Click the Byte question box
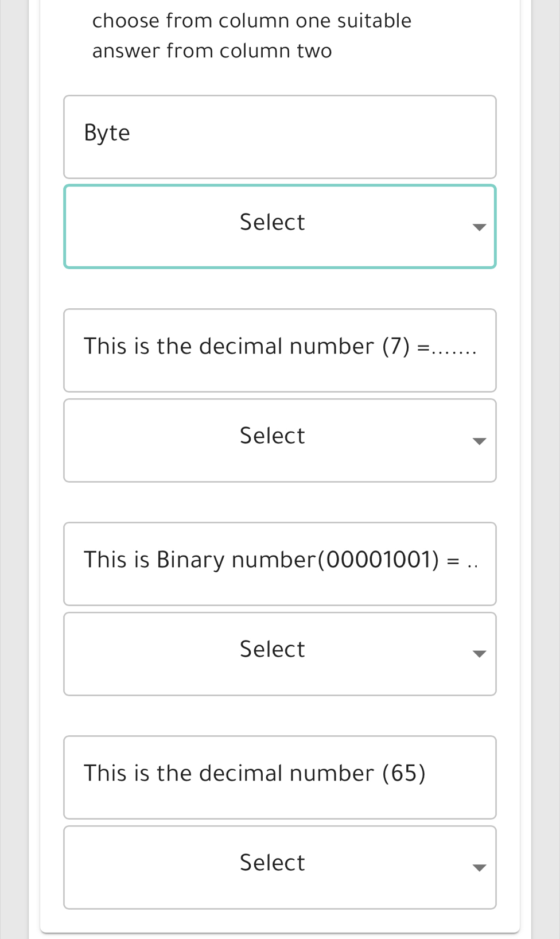Screen dimensions: 560x939 [279, 137]
